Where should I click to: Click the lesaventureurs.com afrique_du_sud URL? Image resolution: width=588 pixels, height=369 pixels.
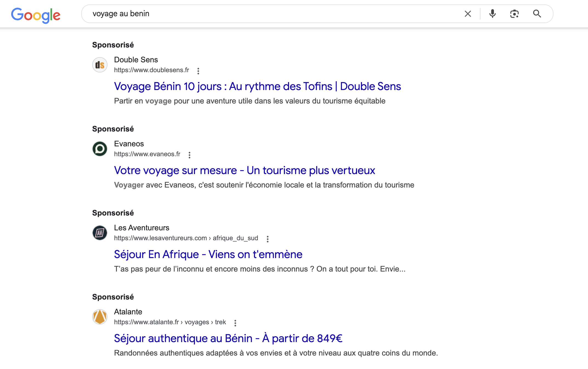tap(186, 238)
